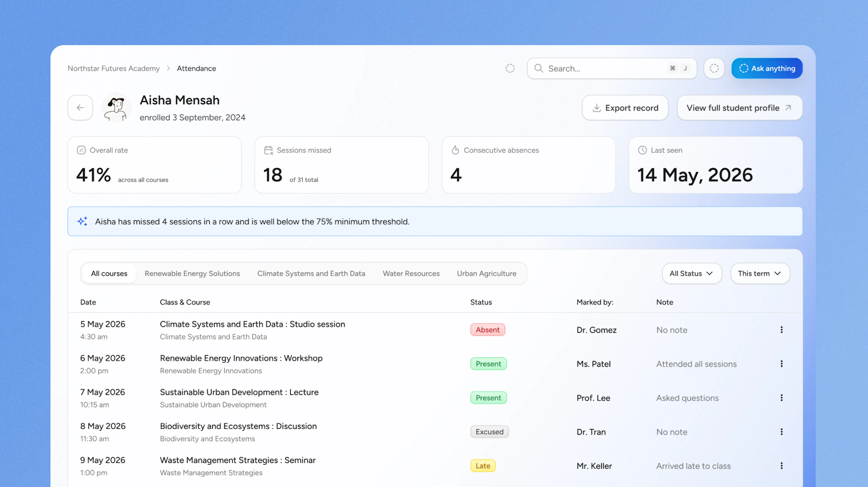Focus the Search input field
868x487 pixels.
(x=612, y=68)
